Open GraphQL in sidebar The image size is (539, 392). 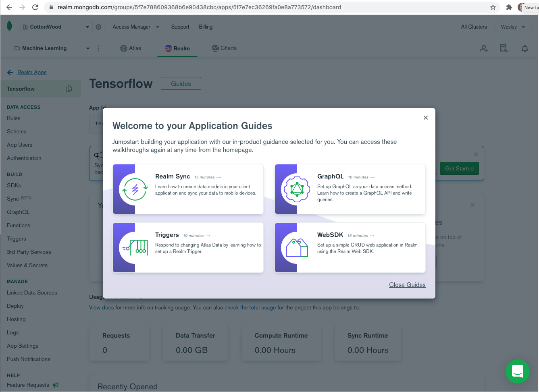tap(18, 212)
